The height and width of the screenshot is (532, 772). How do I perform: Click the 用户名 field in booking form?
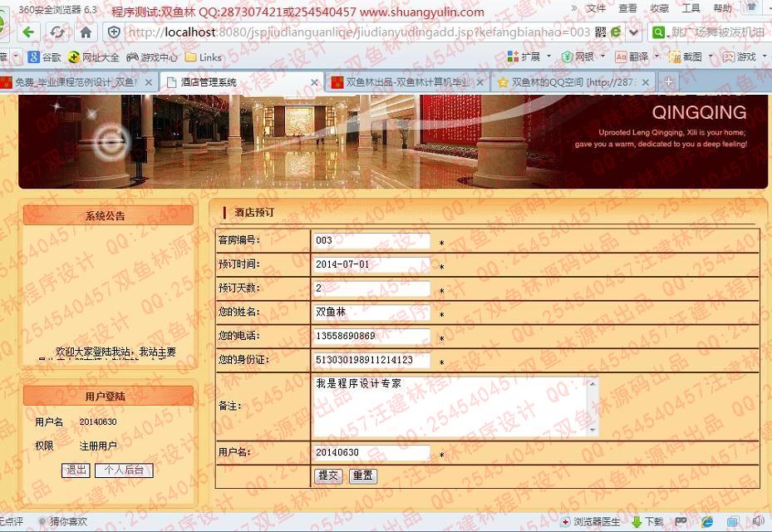click(x=371, y=453)
